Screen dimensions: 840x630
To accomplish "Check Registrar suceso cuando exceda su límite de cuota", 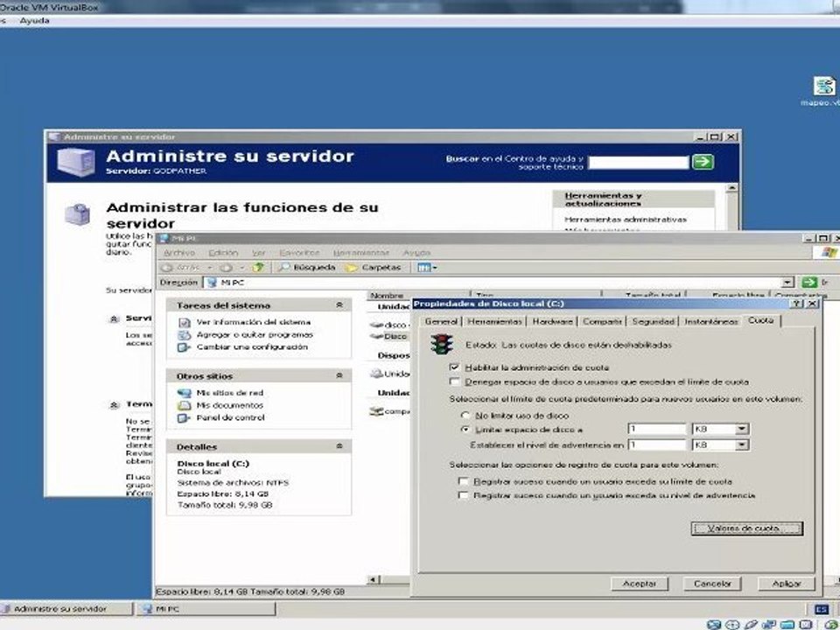I will click(x=464, y=481).
